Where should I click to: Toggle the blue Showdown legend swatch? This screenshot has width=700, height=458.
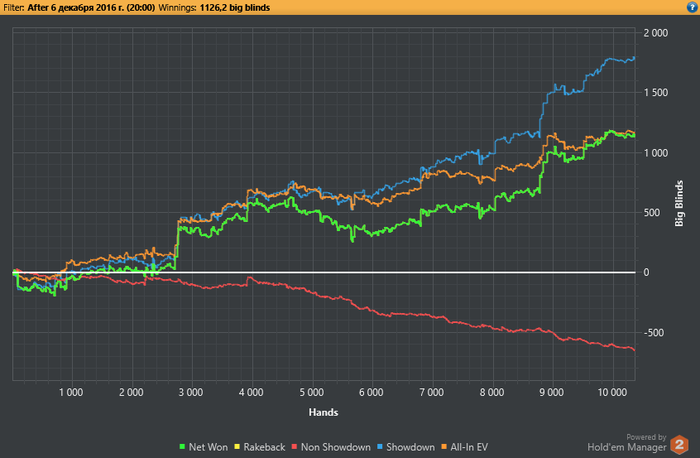click(379, 447)
